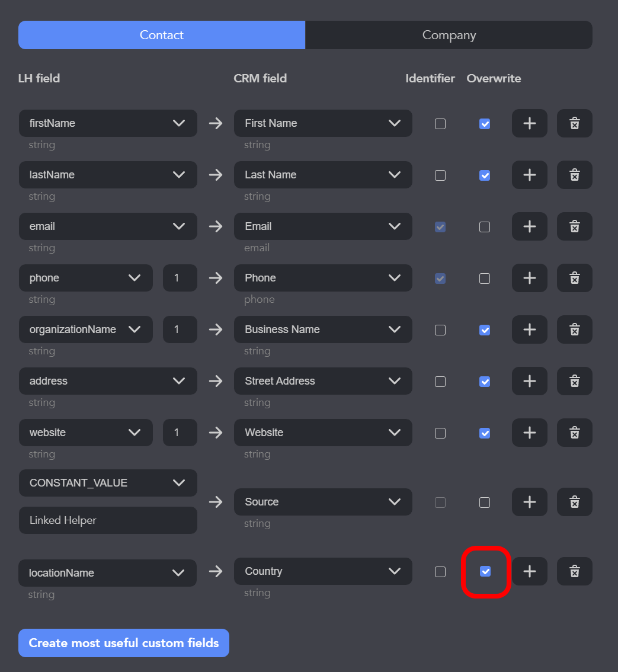
Task: Expand the CONSTANT_VALUE LH field dropdown
Action: (x=108, y=483)
